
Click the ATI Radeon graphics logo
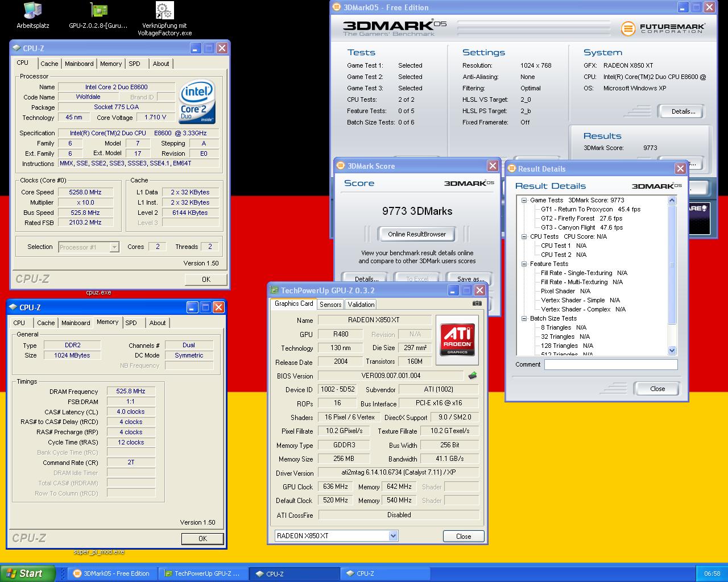[457, 340]
